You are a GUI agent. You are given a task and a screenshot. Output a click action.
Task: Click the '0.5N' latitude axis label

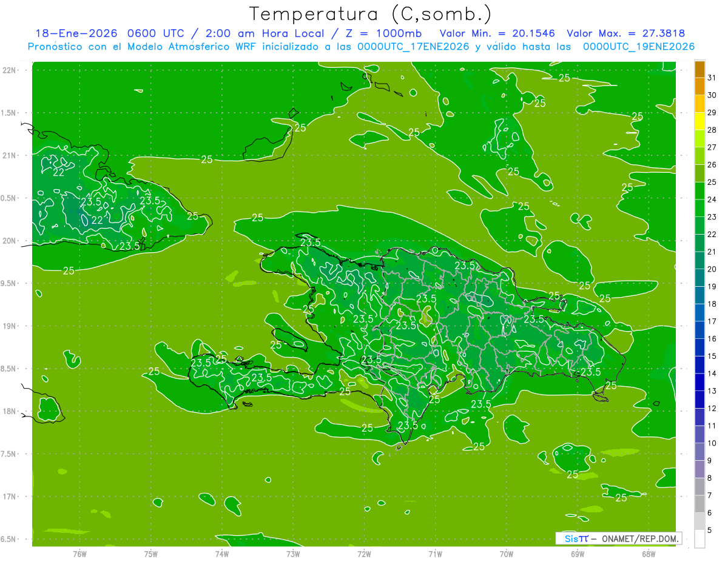pyautogui.click(x=10, y=198)
